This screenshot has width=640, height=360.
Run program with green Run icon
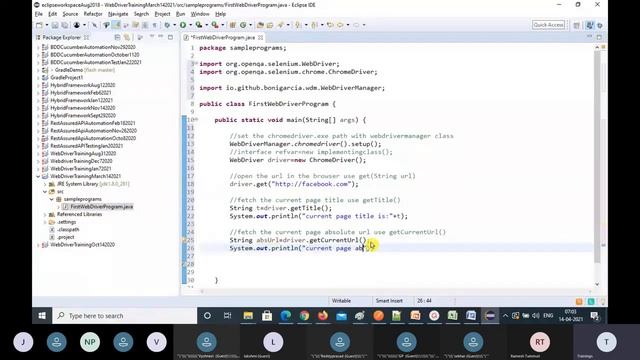click(x=183, y=25)
